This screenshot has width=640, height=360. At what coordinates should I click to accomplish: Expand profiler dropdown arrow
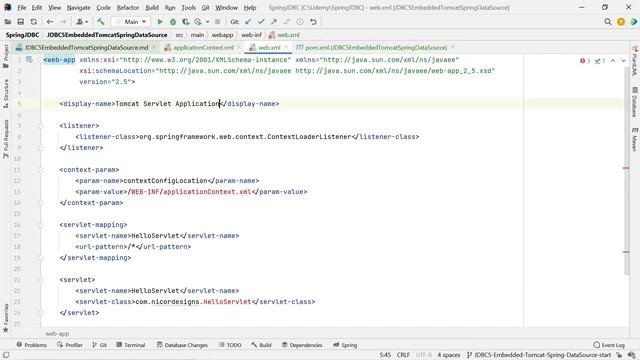click(x=207, y=22)
